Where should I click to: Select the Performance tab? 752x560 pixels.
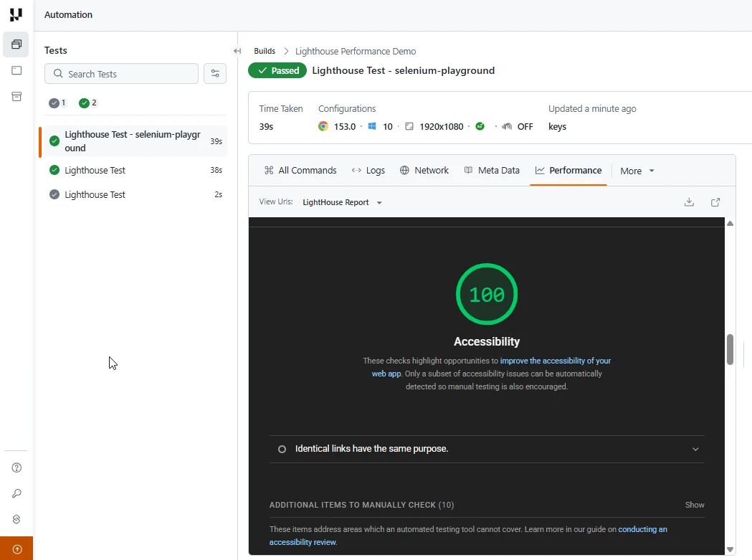tap(568, 171)
